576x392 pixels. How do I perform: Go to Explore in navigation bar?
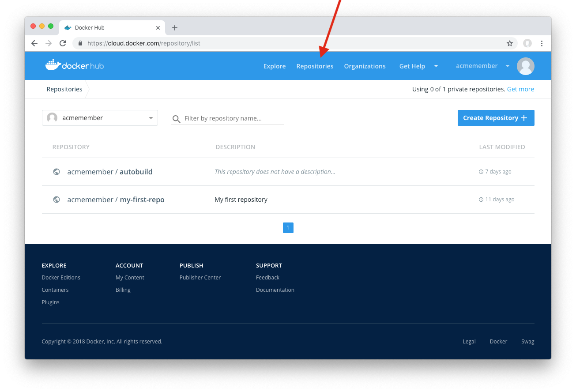coord(275,66)
